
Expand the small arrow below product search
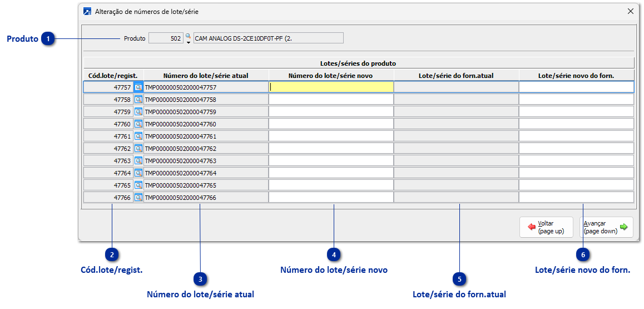[x=188, y=42]
